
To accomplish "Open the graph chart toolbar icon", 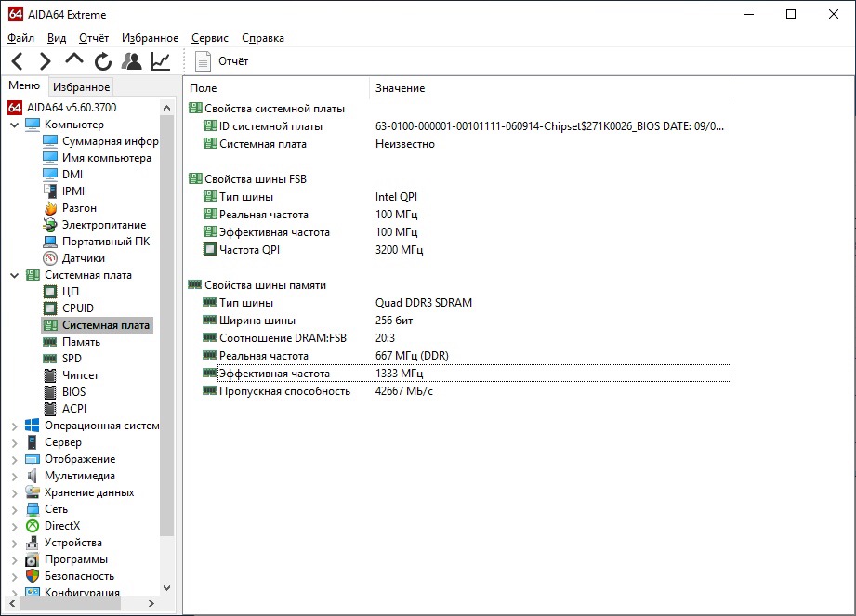I will click(x=161, y=61).
